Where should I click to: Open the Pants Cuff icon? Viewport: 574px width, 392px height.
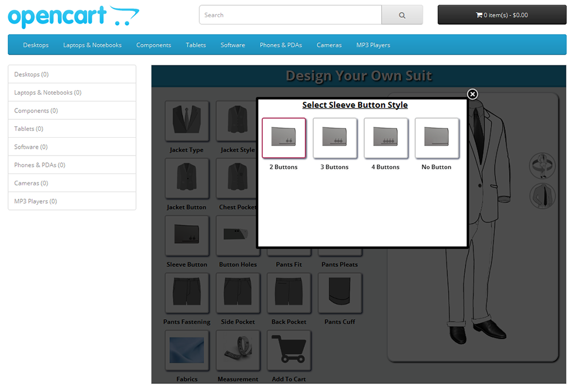coord(340,293)
